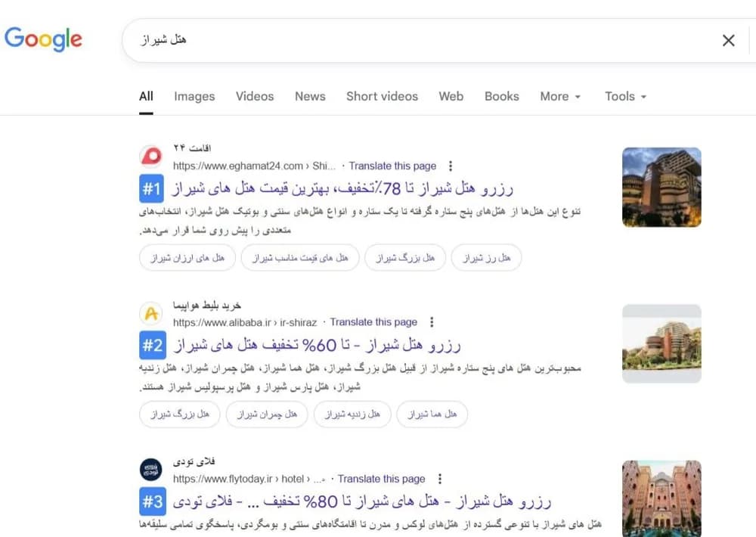
Task: Click the flytoday.ir site favicon
Action: 151,470
